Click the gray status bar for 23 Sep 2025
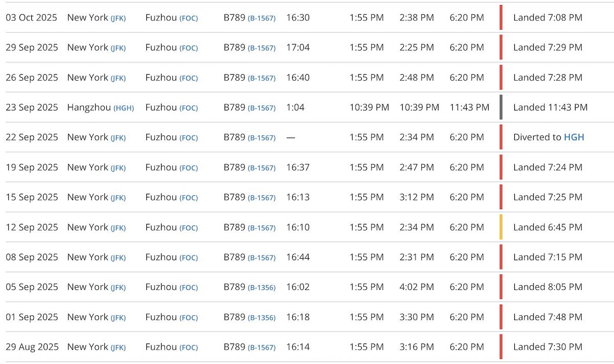 (x=501, y=107)
